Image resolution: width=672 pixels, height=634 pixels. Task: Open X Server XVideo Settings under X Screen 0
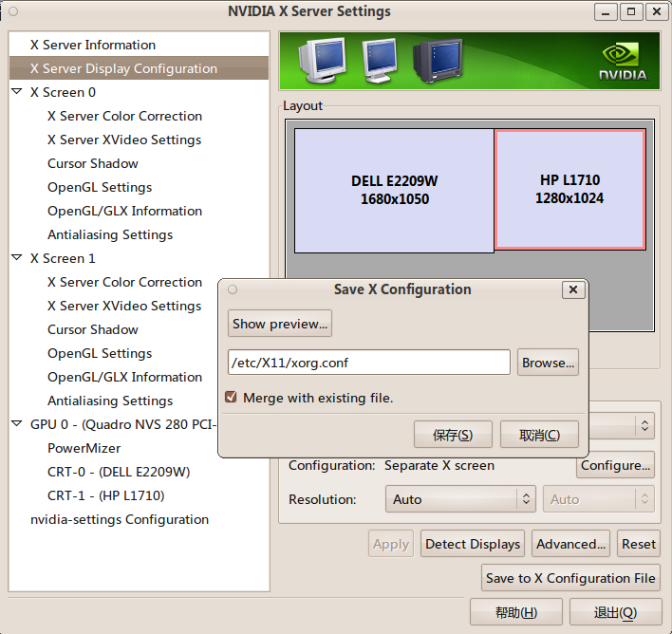point(124,140)
